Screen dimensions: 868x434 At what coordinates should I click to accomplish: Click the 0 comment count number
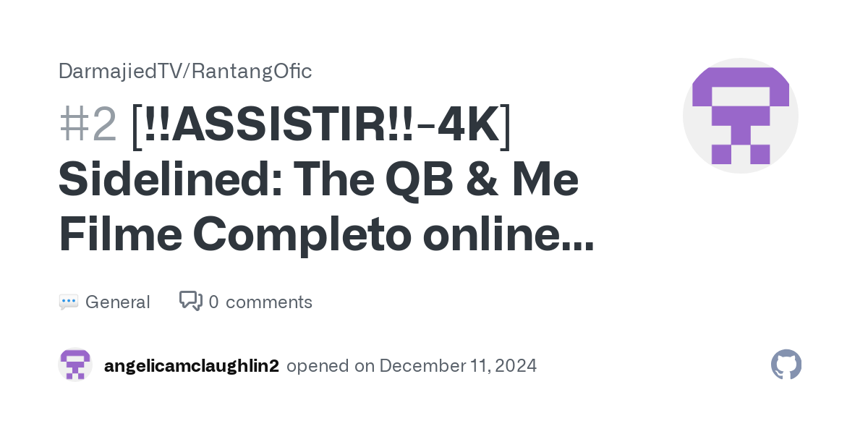(213, 302)
